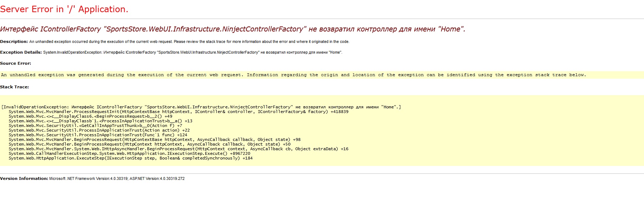Click the 'Description:' label
This screenshot has height=206, width=644.
(14, 41)
